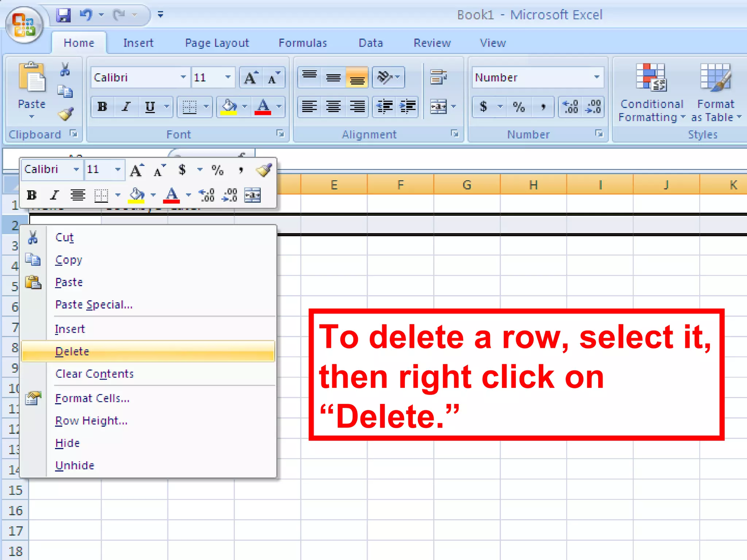Apply ribbon Accounting dollar format
The height and width of the screenshot is (560, 747).
click(x=483, y=107)
